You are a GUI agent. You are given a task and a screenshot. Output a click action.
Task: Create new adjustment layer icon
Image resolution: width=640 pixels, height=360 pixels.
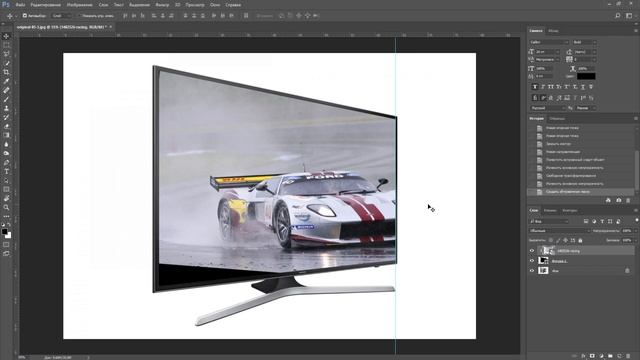point(601,356)
